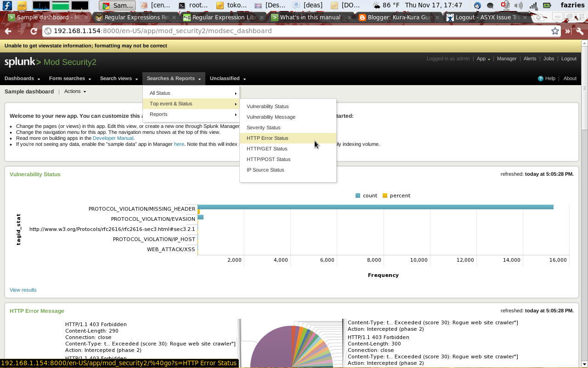This screenshot has height=368, width=588.
Task: Click the PROTOCOL_VIOLATION/MISSING_HEADER bar
Action: [375, 207]
